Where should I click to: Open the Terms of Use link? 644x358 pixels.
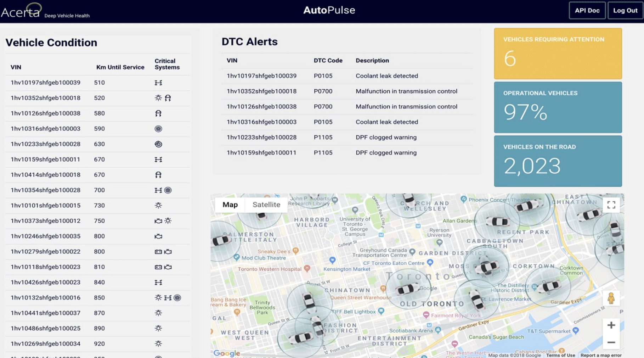point(561,355)
